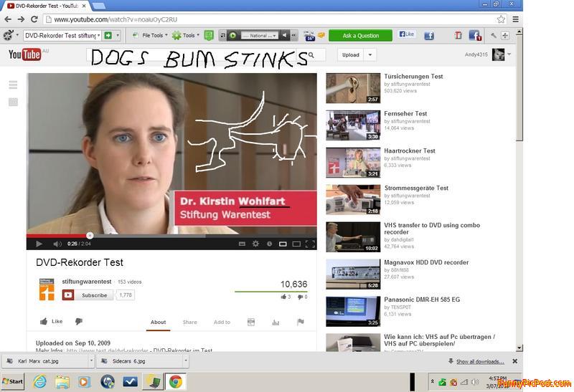Like the video with thumbs up
Image resolution: width=574 pixels, height=392 pixels.
click(x=51, y=322)
